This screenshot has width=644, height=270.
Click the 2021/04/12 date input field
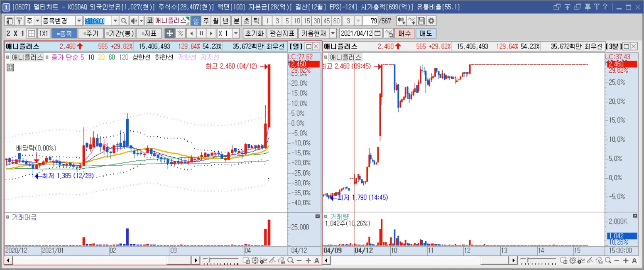click(x=357, y=33)
